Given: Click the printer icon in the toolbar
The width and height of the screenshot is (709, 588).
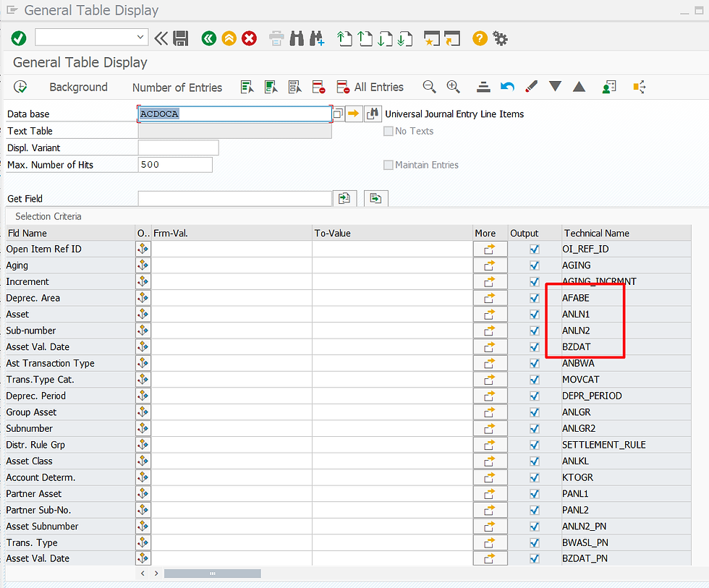Looking at the screenshot, I should pos(276,38).
